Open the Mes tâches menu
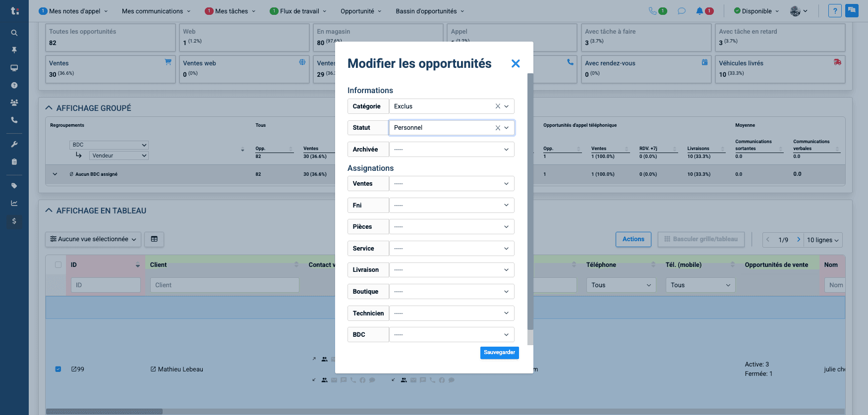 231,11
